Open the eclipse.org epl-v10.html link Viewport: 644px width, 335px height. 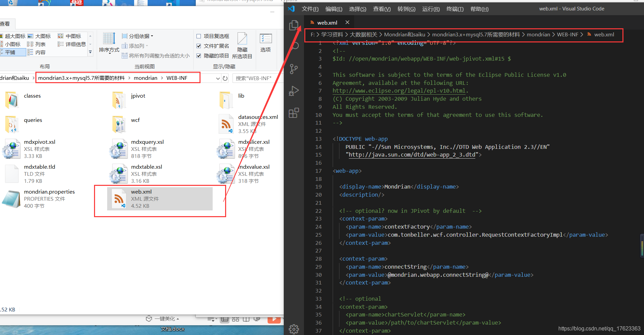point(399,91)
